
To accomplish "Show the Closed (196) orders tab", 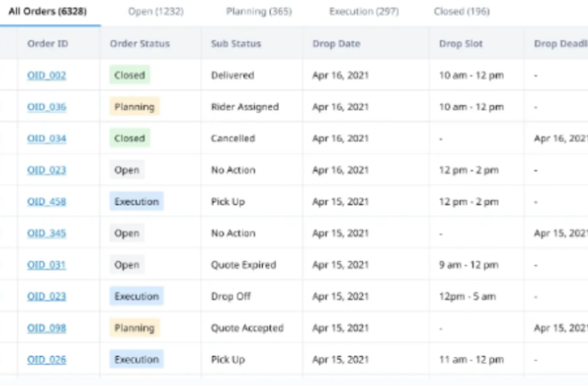I will (x=461, y=12).
